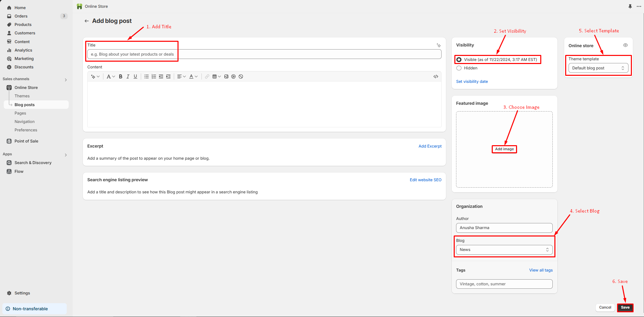This screenshot has width=644, height=317.
Task: Toggle bold formatting in content editor
Action: (x=121, y=76)
